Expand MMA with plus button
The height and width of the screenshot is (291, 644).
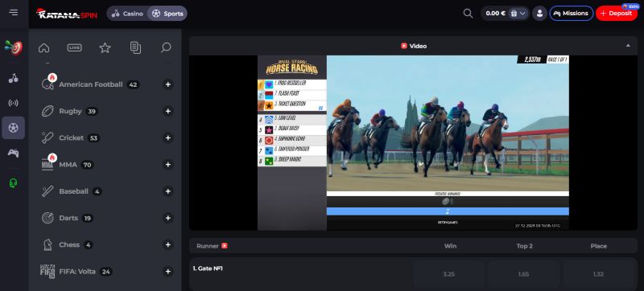pos(167,165)
